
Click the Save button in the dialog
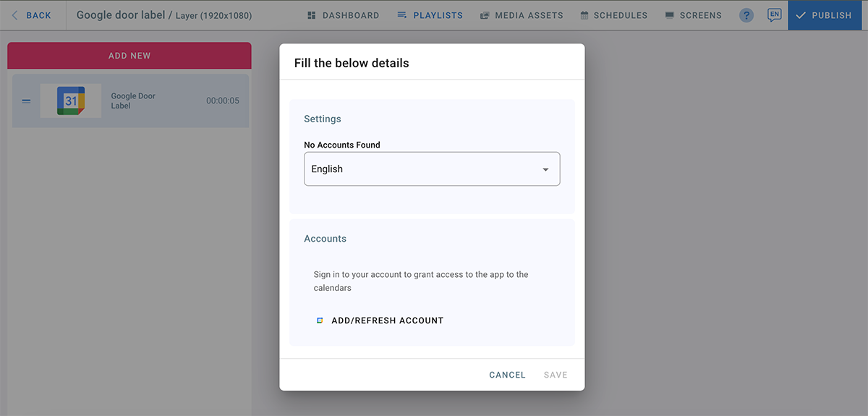(556, 375)
